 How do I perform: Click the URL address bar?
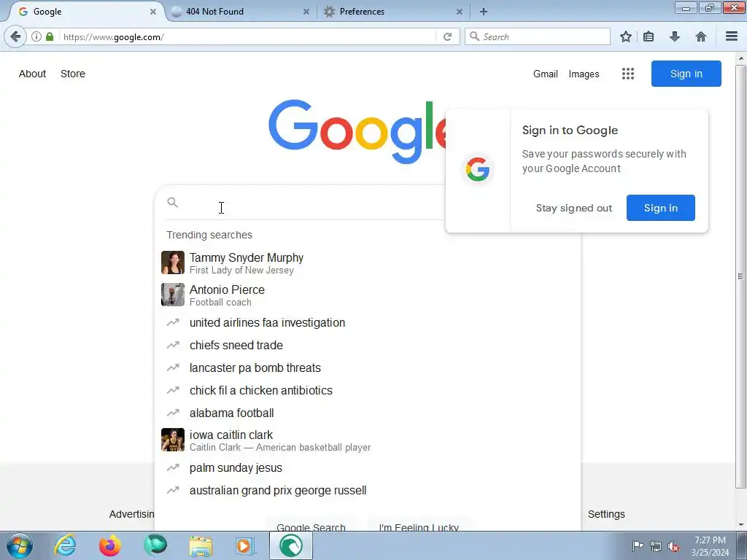[247, 36]
